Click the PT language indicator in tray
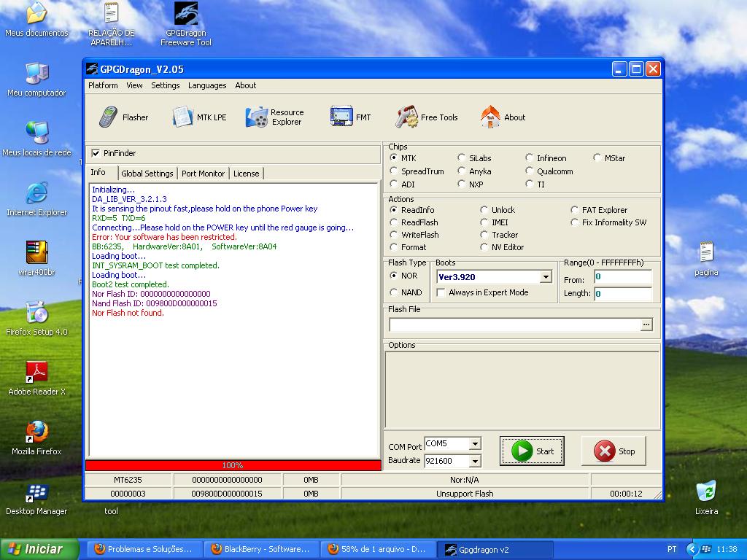Screen dimensions: 747x560 tap(672, 549)
